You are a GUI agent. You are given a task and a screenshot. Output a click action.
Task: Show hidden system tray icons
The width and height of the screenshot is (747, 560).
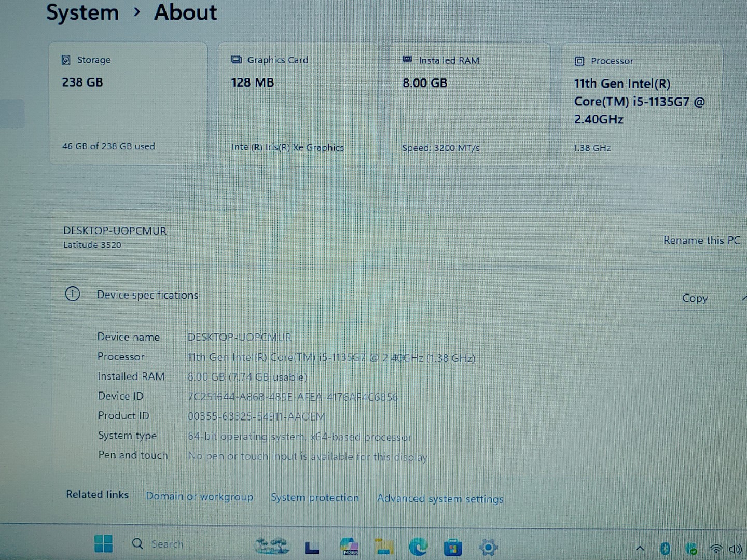click(640, 549)
